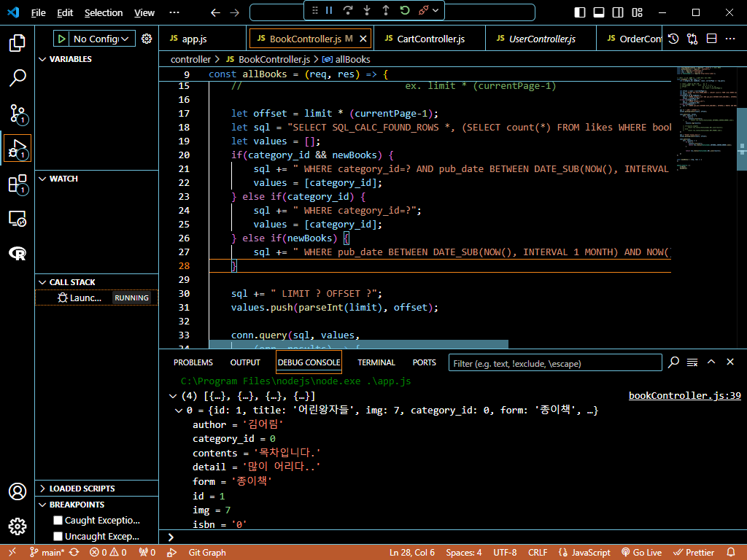This screenshot has height=560, width=747.
Task: Open the Customize Layout icon
Action: [637, 12]
